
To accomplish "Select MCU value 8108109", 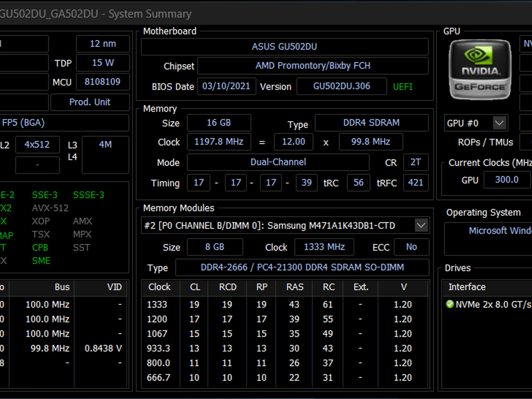I will point(103,82).
